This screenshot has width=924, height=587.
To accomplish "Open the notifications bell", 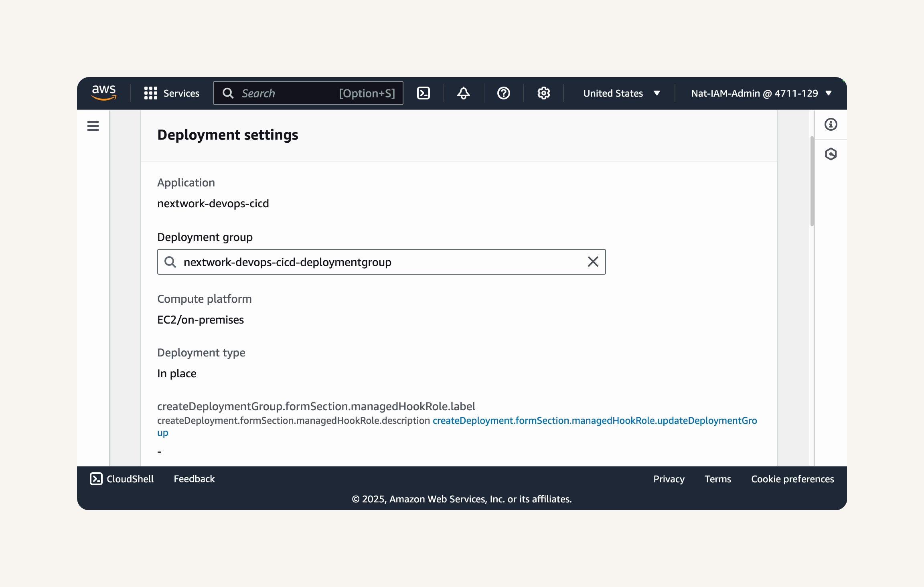I will (464, 93).
